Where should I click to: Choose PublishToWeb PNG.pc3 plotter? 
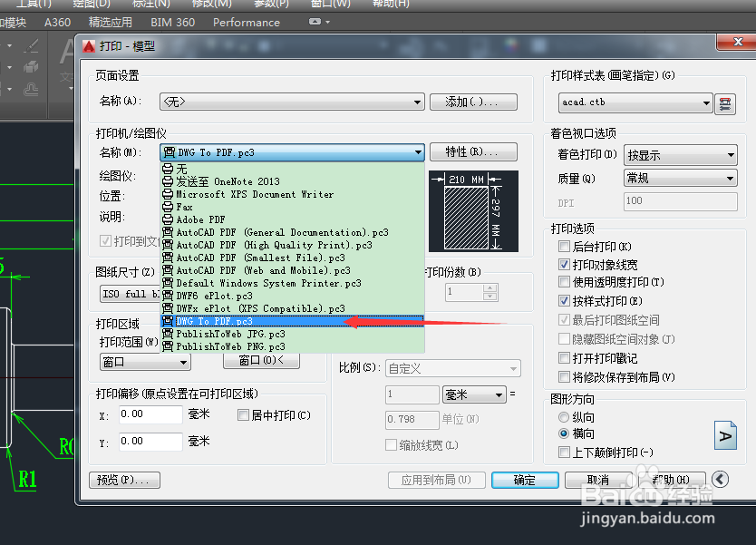[x=292, y=346]
